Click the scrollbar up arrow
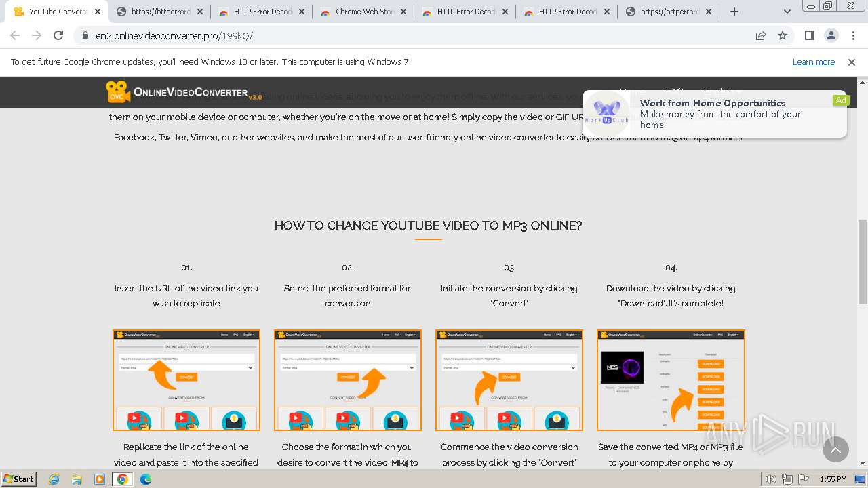 [x=863, y=81]
